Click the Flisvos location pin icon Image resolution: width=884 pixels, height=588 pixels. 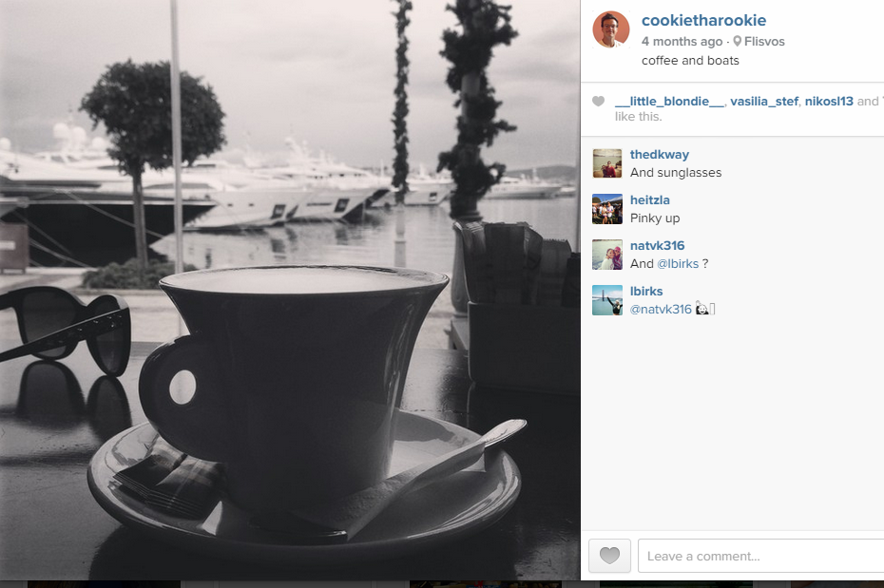pyautogui.click(x=737, y=41)
